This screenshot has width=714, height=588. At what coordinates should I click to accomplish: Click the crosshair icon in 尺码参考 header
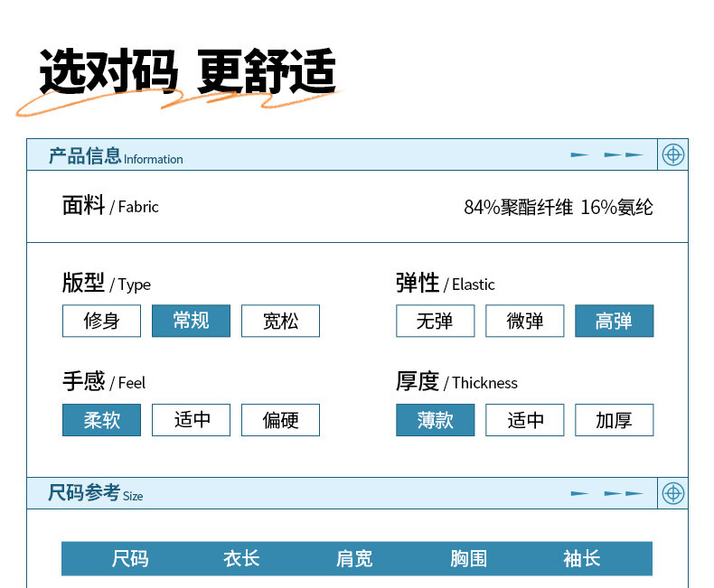tap(673, 493)
